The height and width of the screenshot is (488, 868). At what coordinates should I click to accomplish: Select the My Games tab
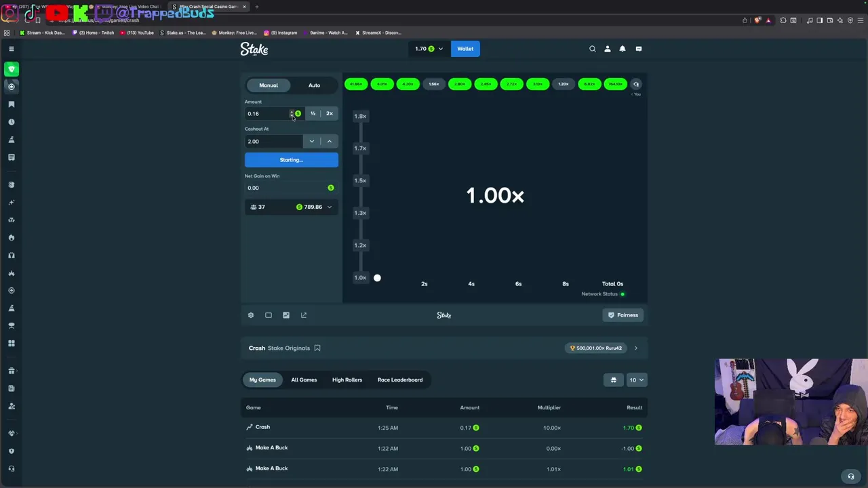tap(262, 380)
